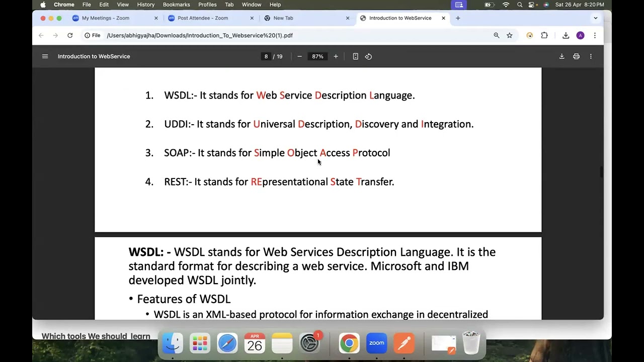The image size is (644, 362).
Task: Click the File site info chip
Action: pyautogui.click(x=93, y=35)
